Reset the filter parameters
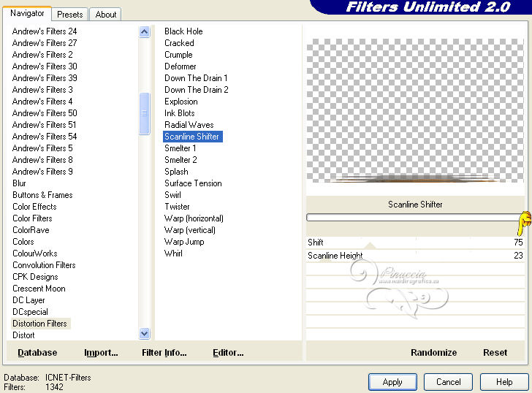This screenshot has height=393, width=532. pos(495,353)
